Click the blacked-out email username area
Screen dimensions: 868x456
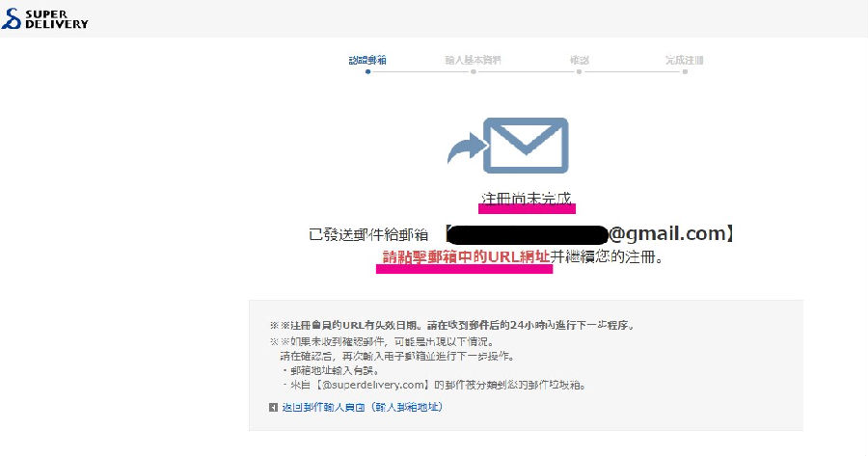tap(527, 234)
